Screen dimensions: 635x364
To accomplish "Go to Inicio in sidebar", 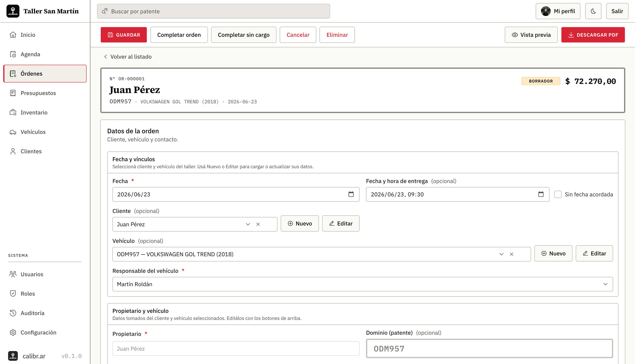I will [45, 35].
